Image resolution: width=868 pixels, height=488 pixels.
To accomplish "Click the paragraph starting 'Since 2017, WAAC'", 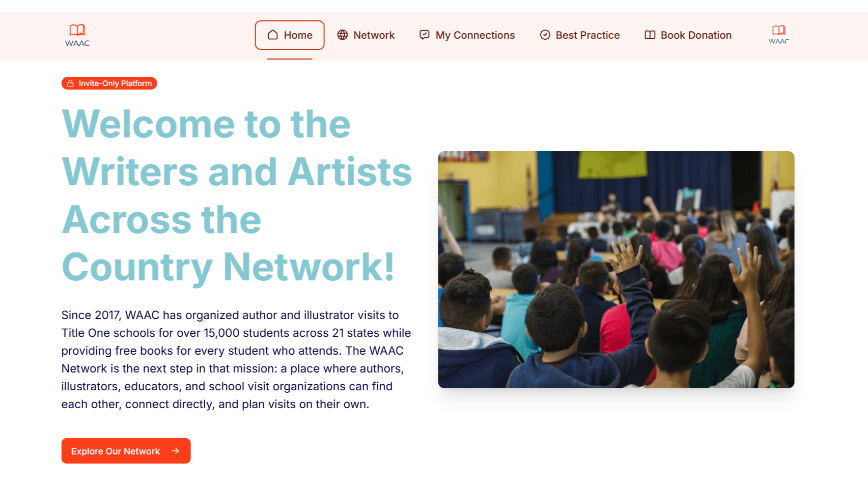I will [x=236, y=359].
